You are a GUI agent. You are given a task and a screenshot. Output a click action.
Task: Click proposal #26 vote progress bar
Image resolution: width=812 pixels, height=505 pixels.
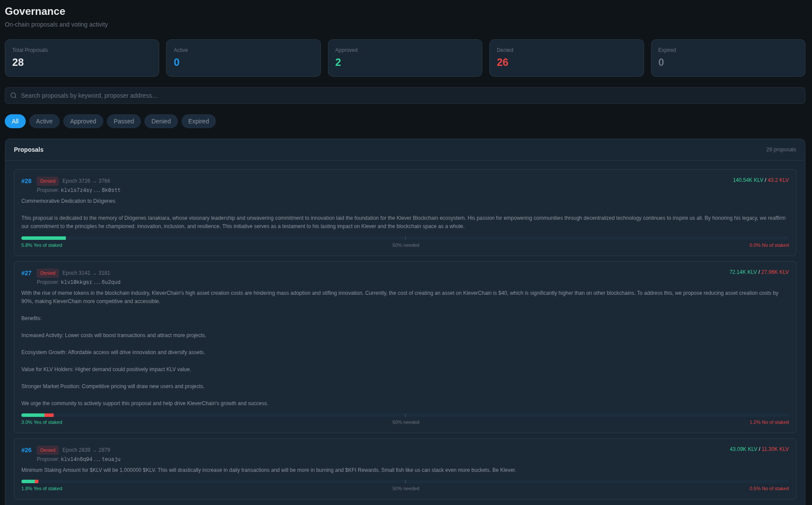(x=405, y=481)
